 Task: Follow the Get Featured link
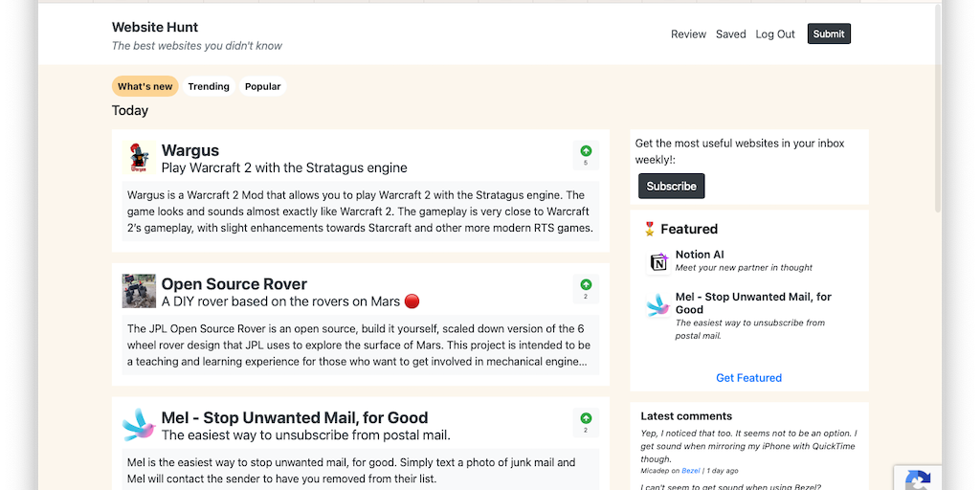pos(748,378)
